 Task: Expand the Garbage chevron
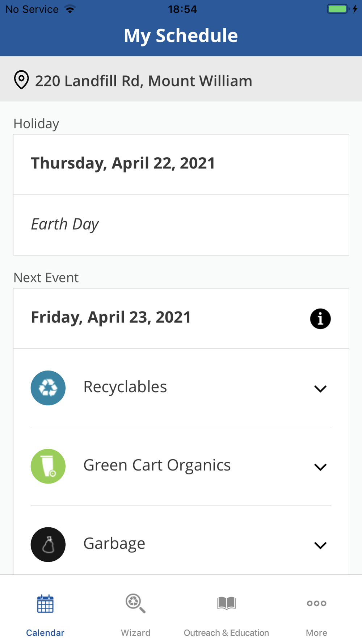point(320,545)
